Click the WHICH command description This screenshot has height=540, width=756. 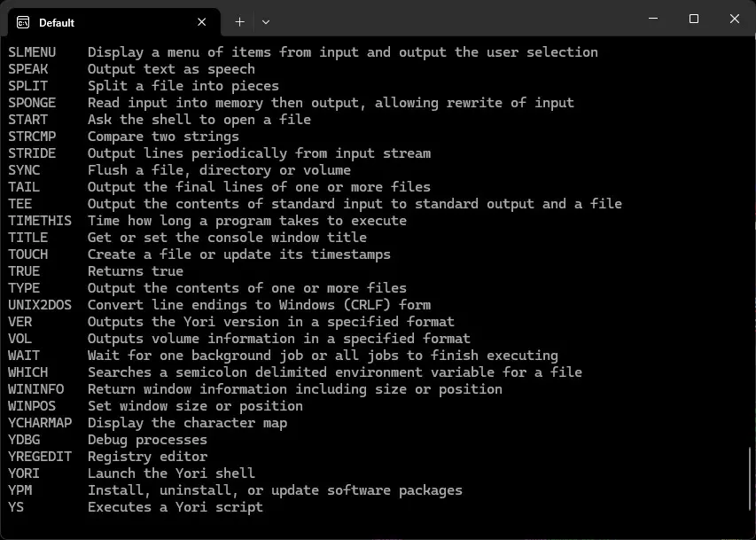[x=335, y=372]
